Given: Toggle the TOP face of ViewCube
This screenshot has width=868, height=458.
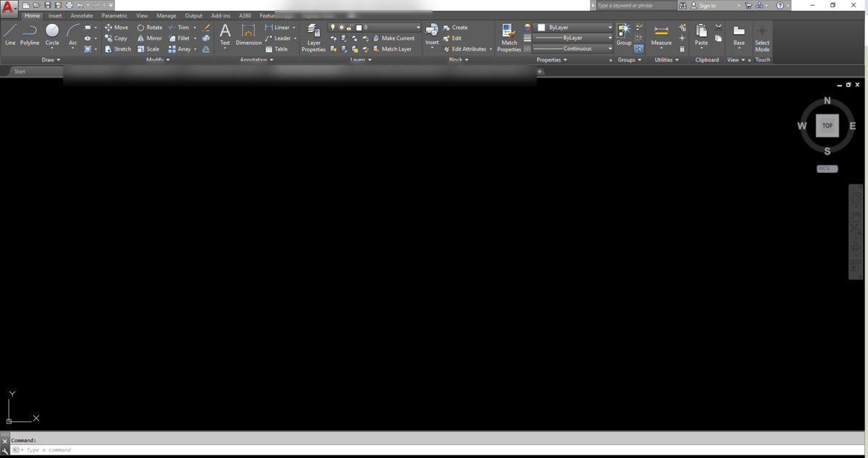Looking at the screenshot, I should tap(827, 125).
